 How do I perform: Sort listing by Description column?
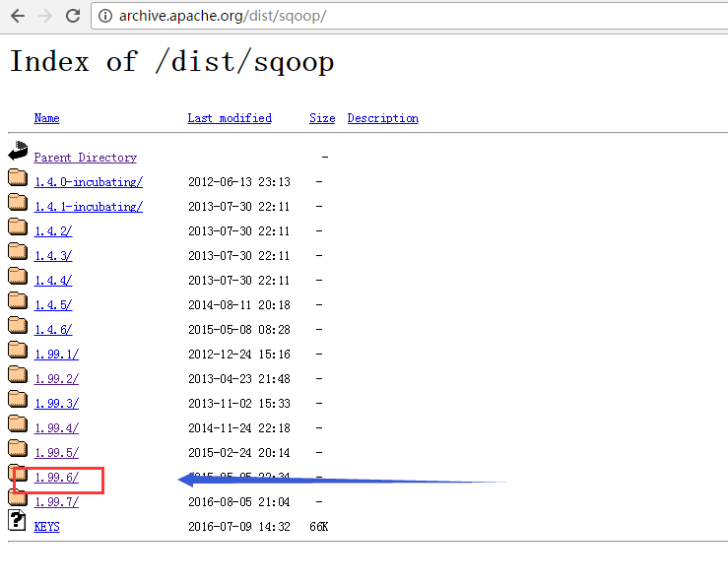click(382, 118)
